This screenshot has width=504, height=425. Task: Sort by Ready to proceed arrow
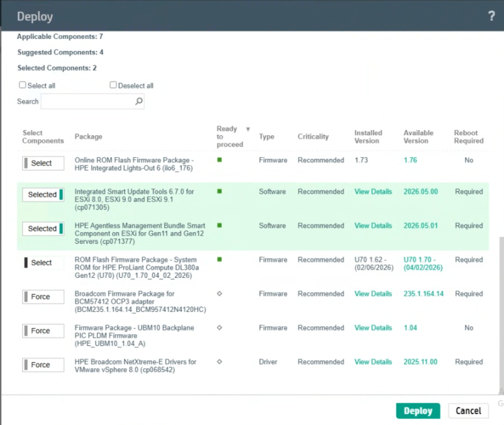tap(248, 129)
